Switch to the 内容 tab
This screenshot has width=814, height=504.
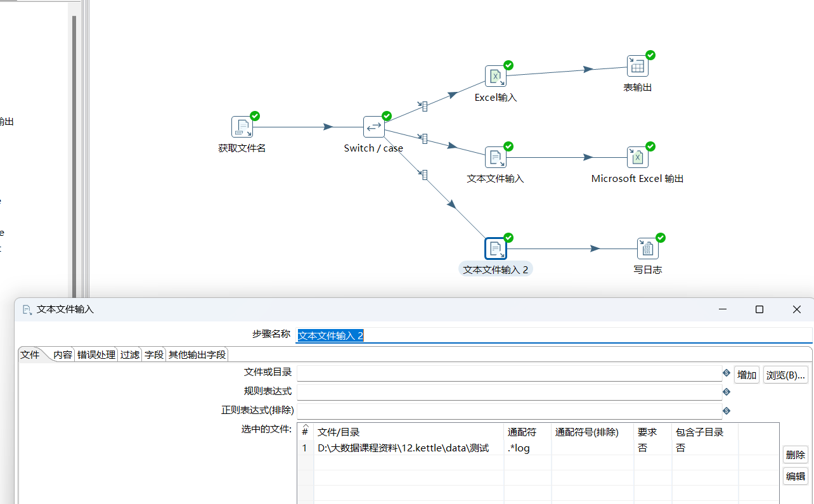pyautogui.click(x=63, y=355)
